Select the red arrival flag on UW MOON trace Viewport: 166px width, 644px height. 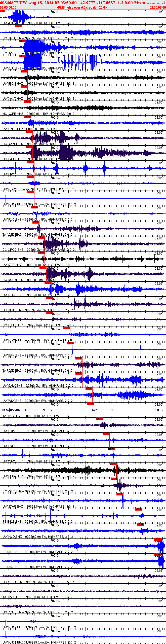(x=67, y=328)
